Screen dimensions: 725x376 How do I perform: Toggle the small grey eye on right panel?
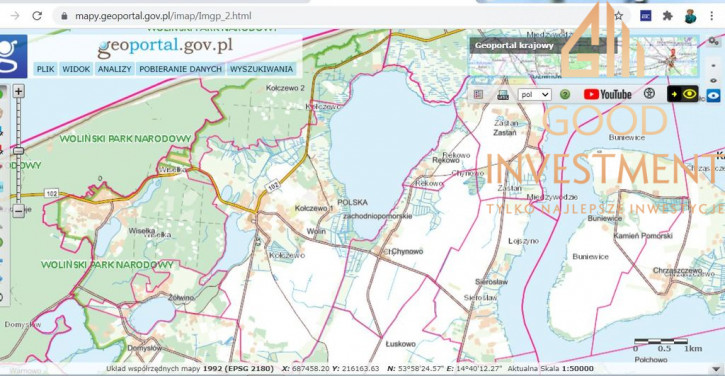[713, 80]
